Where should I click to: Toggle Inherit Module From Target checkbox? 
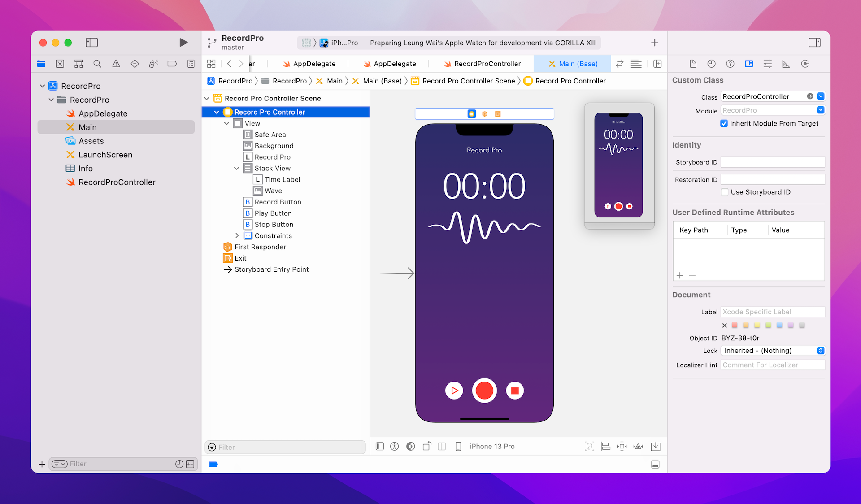[724, 123]
